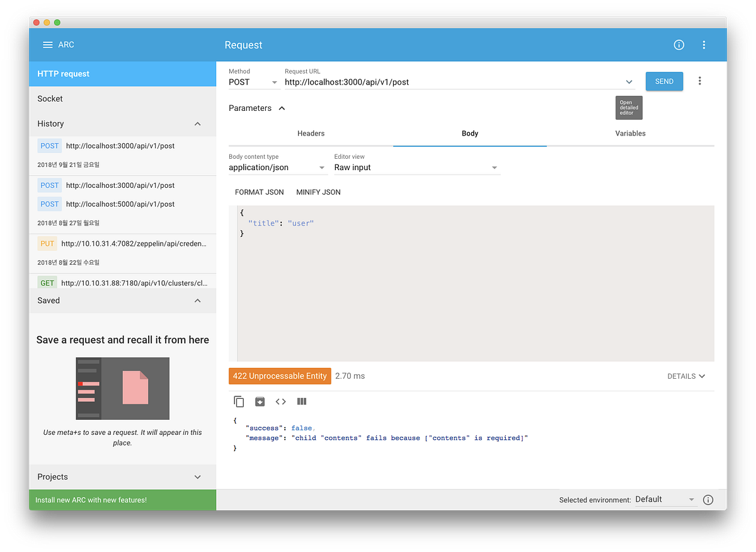Viewport: 756px width, 552px height.
Task: Open the detailed editor
Action: pos(628,107)
